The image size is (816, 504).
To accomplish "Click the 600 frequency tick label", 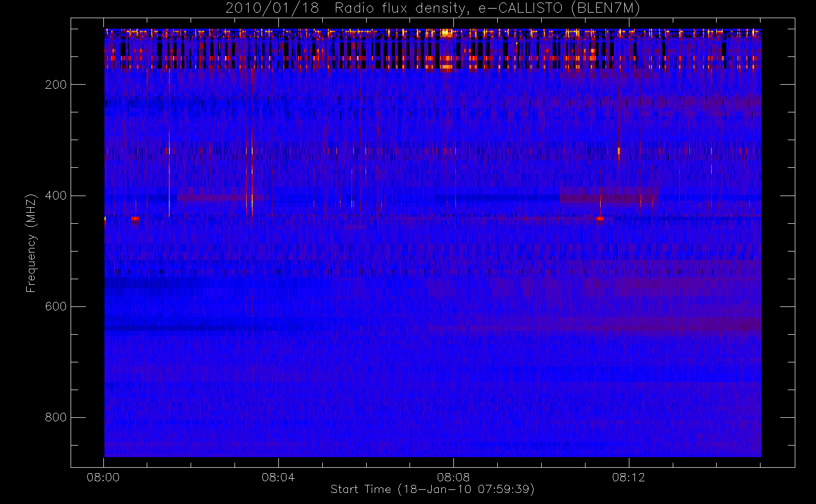I will pos(56,306).
